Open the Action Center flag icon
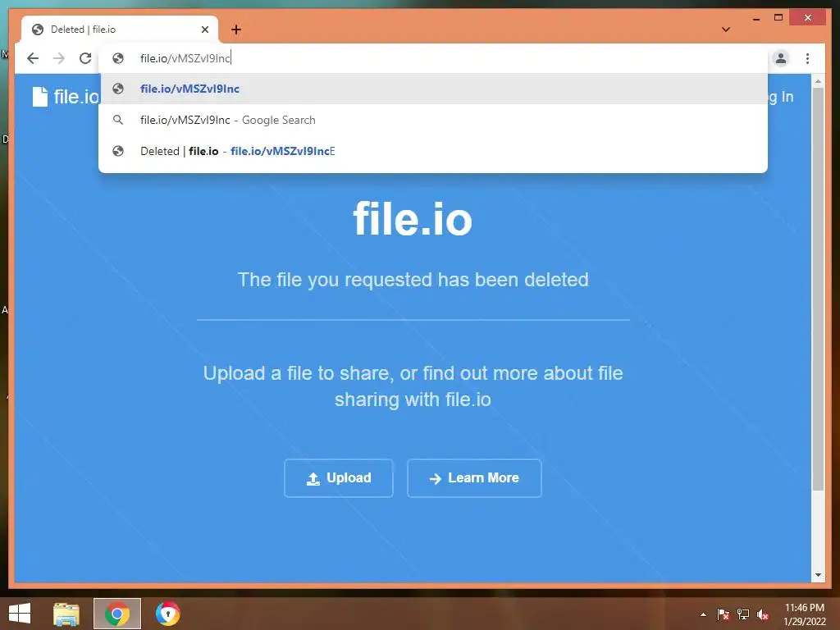 click(x=724, y=614)
